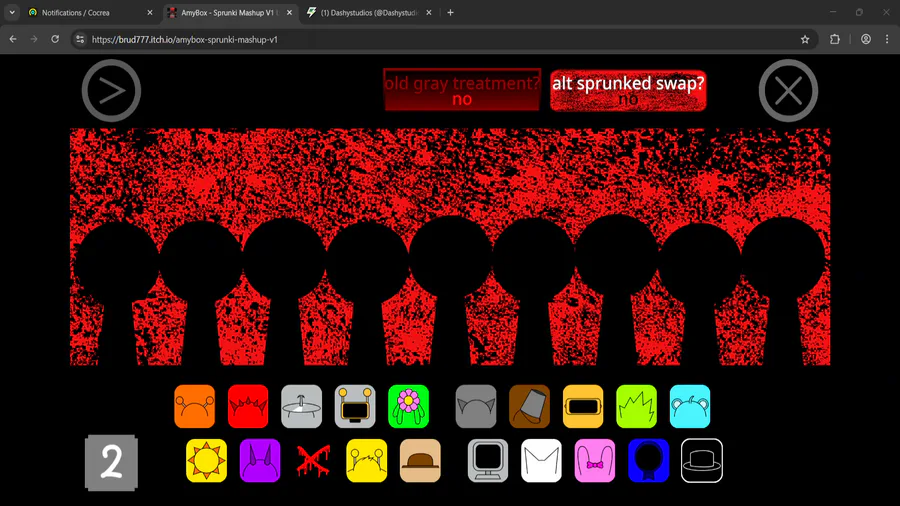Click the gray number 2 page button
Image resolution: width=900 pixels, height=506 pixels.
tap(111, 462)
